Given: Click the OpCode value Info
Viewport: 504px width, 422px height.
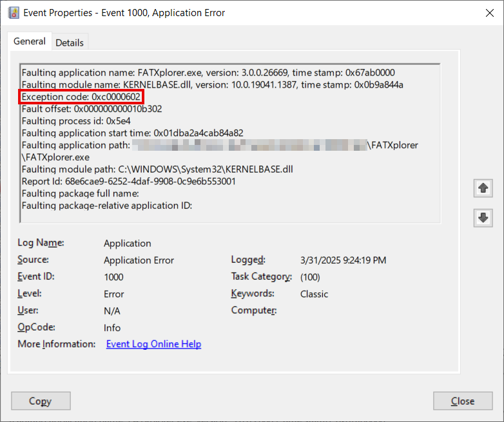Looking at the screenshot, I should (112, 328).
